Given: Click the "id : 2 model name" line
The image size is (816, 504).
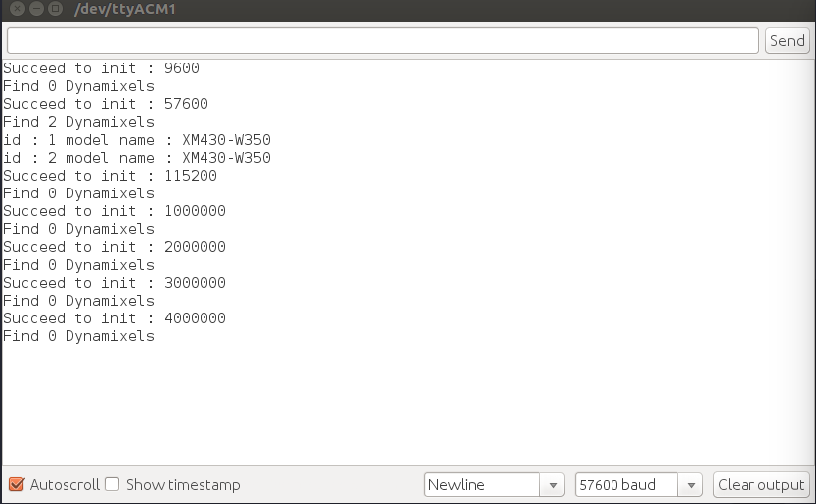Looking at the screenshot, I should click(137, 158).
